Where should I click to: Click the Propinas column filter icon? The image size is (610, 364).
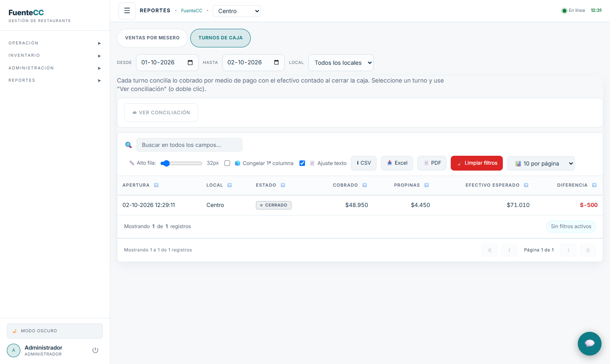(x=427, y=185)
